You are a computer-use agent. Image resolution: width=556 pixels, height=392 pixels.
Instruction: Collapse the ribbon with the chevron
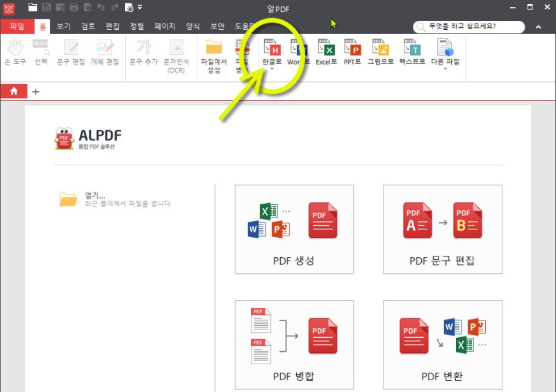coord(538,27)
